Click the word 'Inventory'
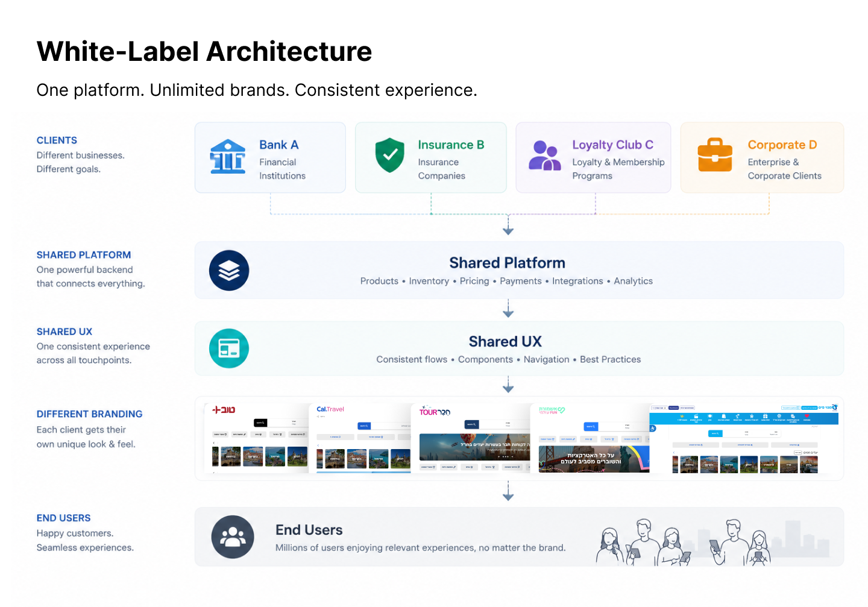The width and height of the screenshot is (868, 607). tap(429, 281)
